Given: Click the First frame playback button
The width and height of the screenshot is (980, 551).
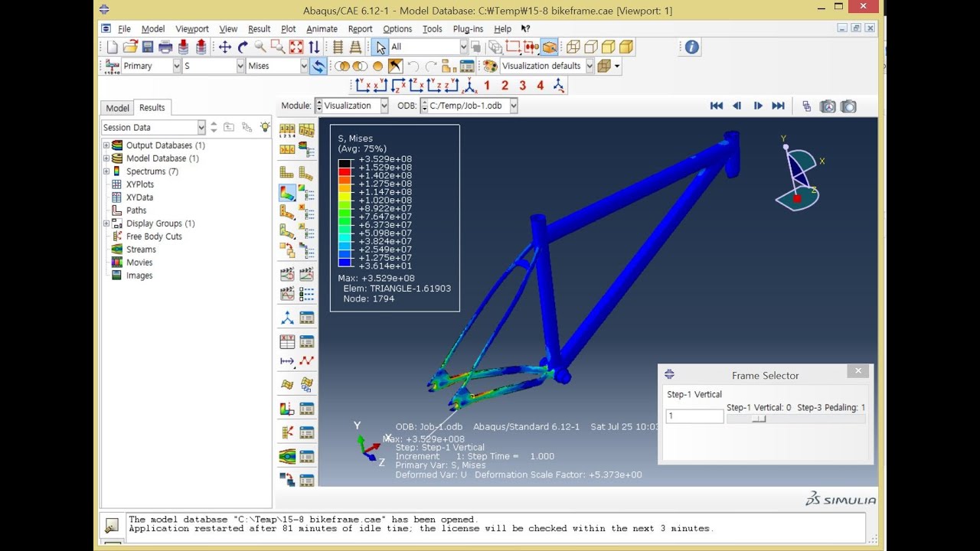Looking at the screenshot, I should (x=717, y=106).
